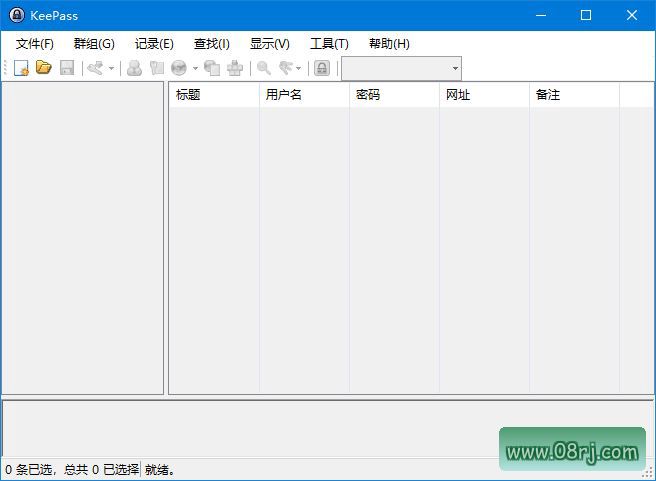Click the Open URL globe icon

[179, 68]
